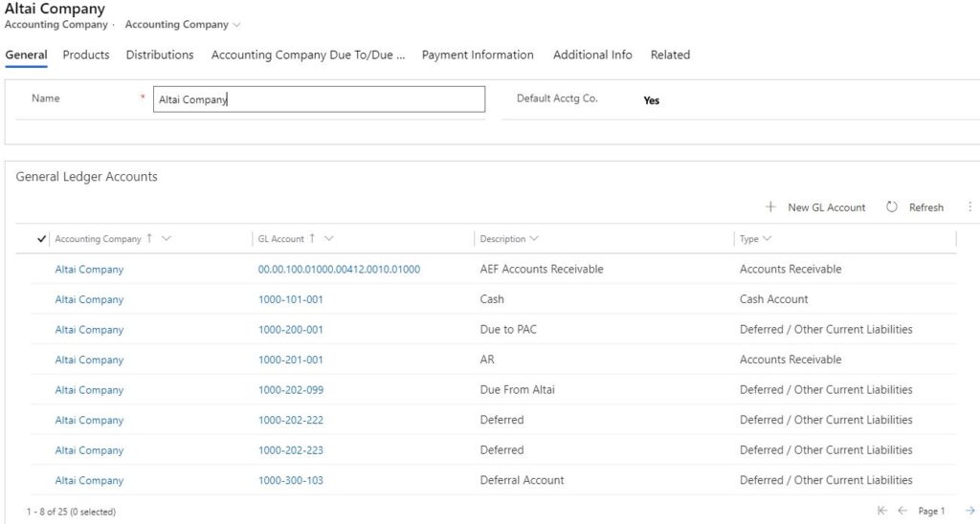
Task: Click the plus icon for New GL Account
Action: (x=770, y=207)
